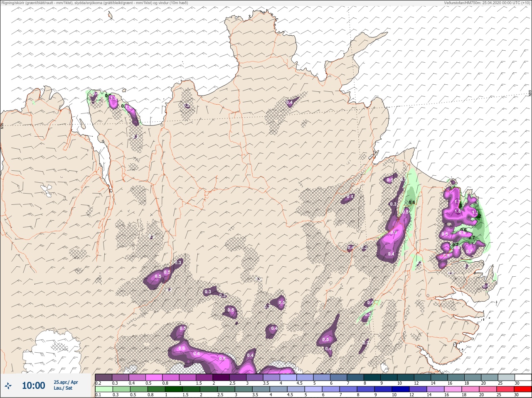The height and width of the screenshot is (398, 532).
Task: Click the Rigning/skúrir map title text
Action: tap(94, 2)
